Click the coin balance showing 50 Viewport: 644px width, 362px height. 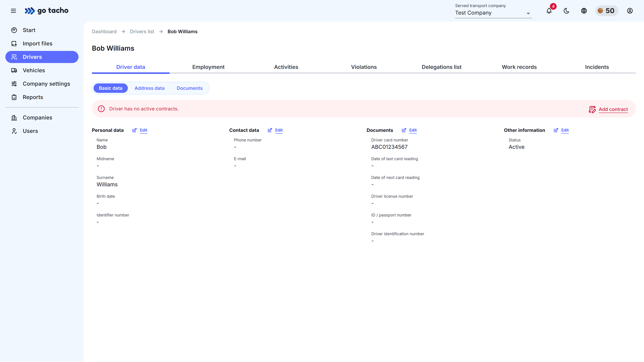607,11
